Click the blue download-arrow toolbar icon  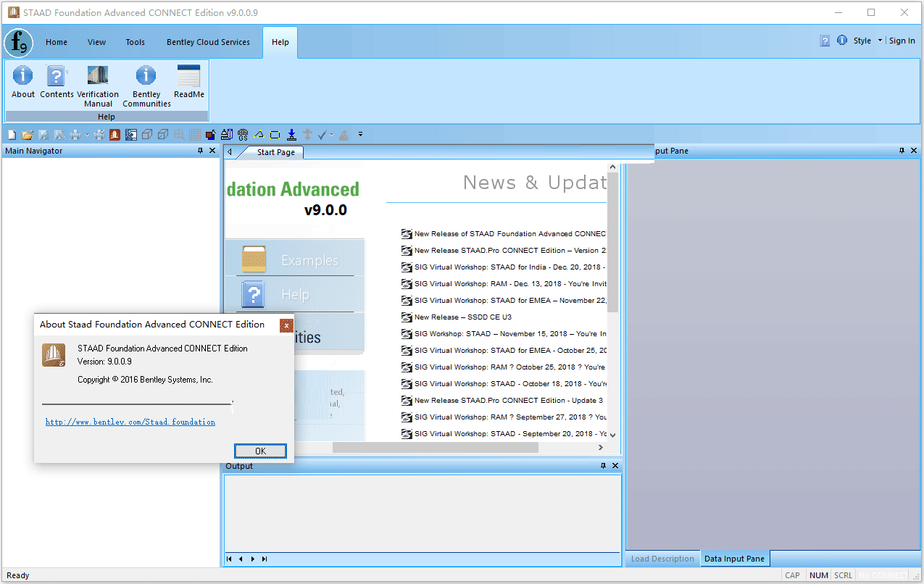click(291, 135)
